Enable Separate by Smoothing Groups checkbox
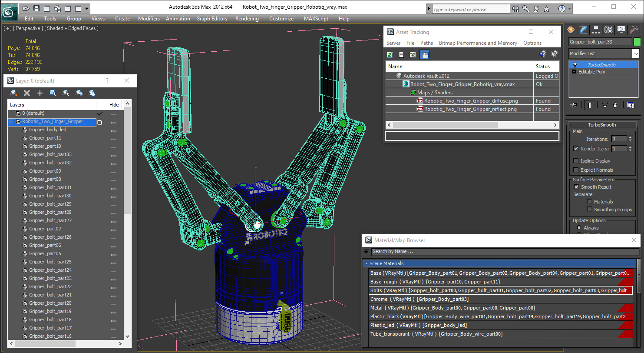Viewport: 644px width, 353px height. [589, 210]
